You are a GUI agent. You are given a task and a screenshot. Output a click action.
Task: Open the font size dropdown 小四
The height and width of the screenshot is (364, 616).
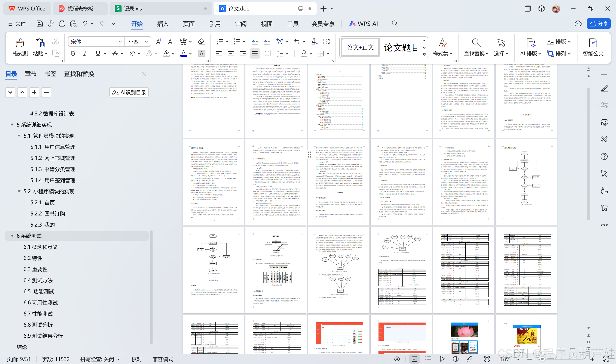click(146, 41)
